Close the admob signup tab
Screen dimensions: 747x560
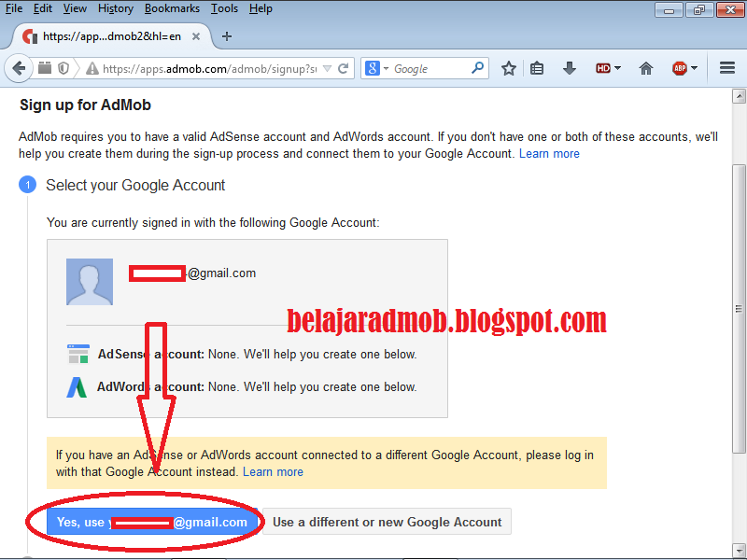[x=196, y=36]
